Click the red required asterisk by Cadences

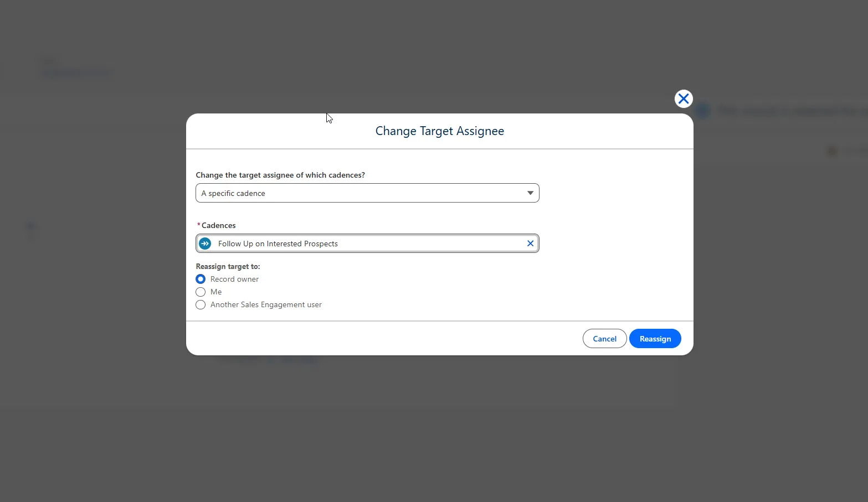tap(198, 225)
